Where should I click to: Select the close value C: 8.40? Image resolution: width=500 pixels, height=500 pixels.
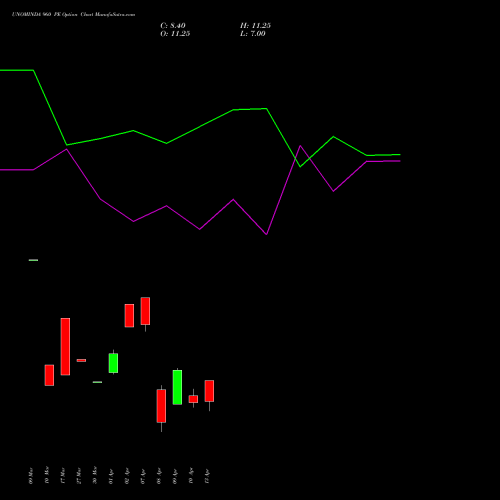[173, 26]
